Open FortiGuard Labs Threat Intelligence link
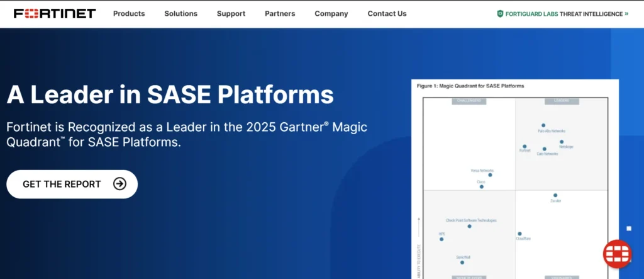 tap(563, 14)
